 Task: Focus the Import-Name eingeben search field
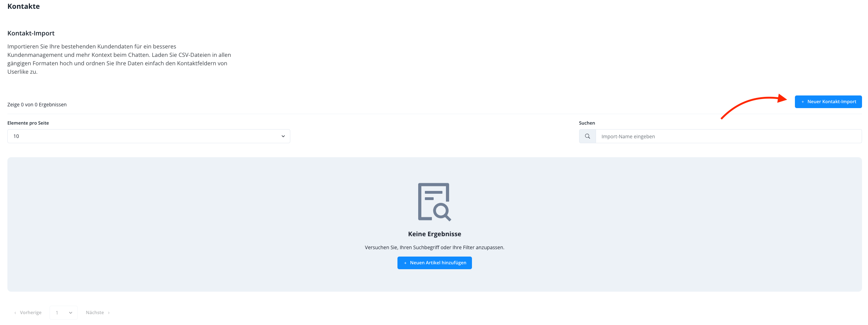click(728, 136)
